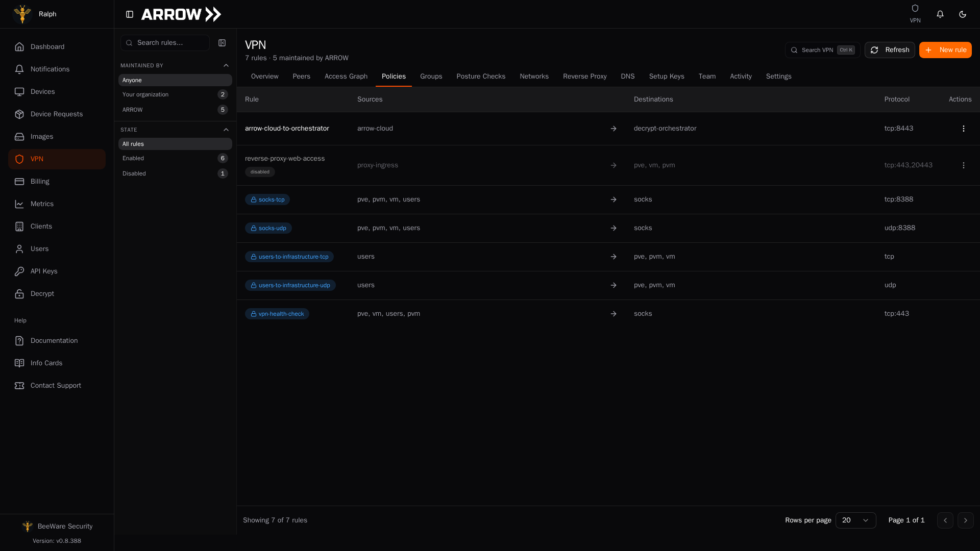Collapse the State filter section

[226, 130]
